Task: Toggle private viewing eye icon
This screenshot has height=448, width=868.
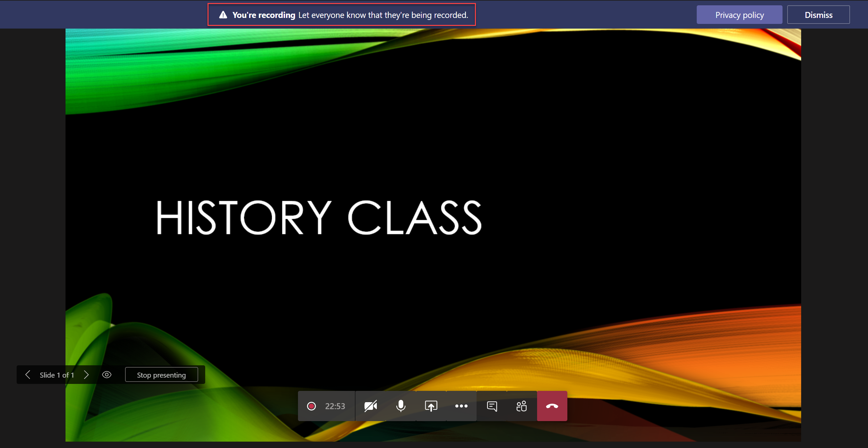Action: point(107,375)
